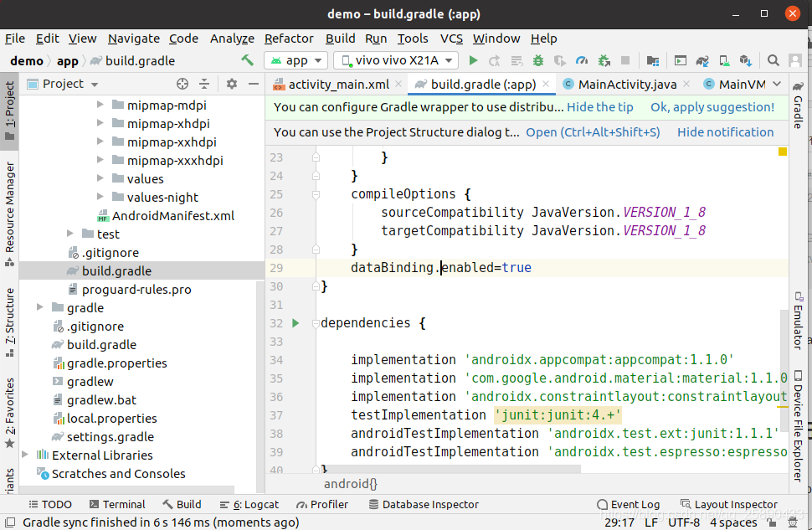
Task: Click the Hide the tip link
Action: tap(599, 107)
